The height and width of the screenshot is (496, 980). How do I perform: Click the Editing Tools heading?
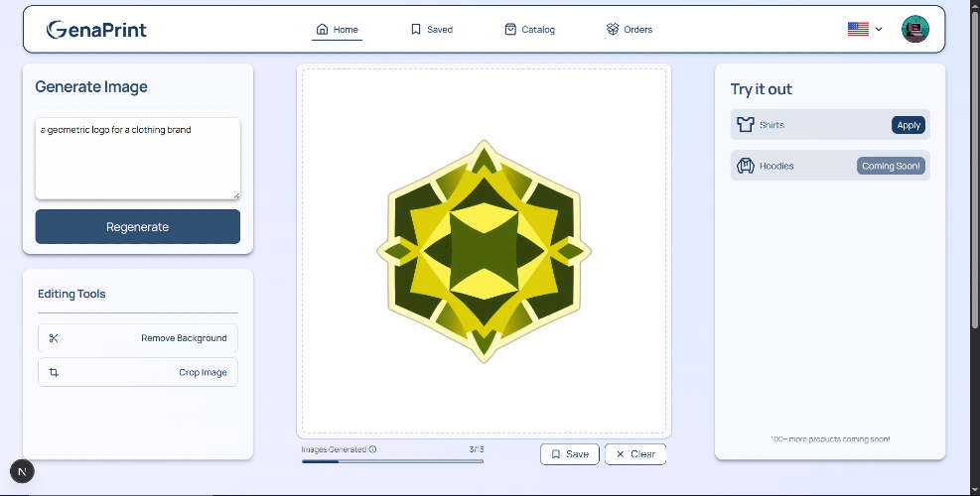(x=71, y=294)
